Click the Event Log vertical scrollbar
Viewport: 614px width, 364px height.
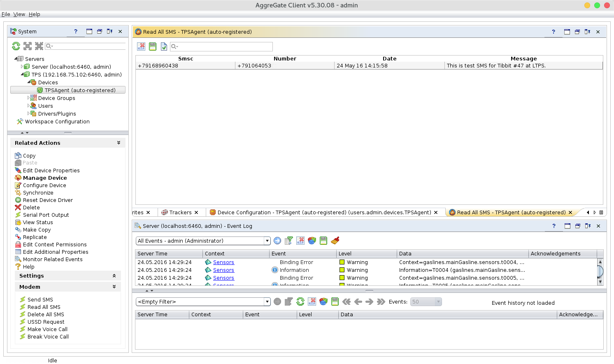(600, 271)
